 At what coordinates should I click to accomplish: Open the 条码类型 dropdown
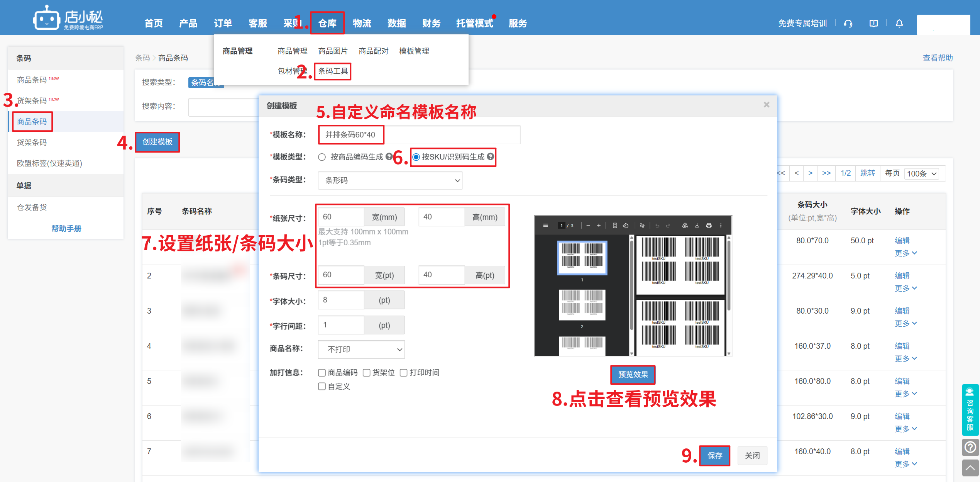tap(390, 180)
